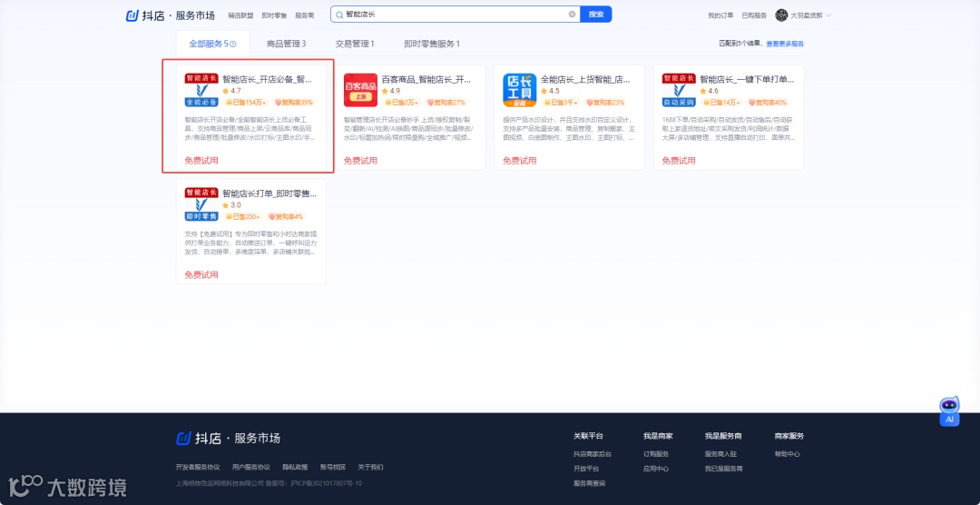Viewport: 980px width, 505px height.
Task: Open the 百客商品_智能店长 service title
Action: [426, 79]
